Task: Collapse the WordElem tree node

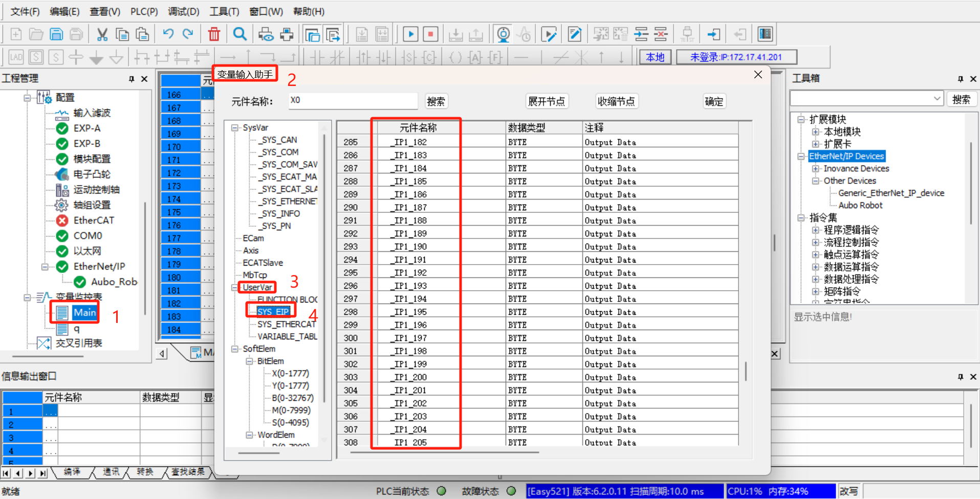Action: 250,435
